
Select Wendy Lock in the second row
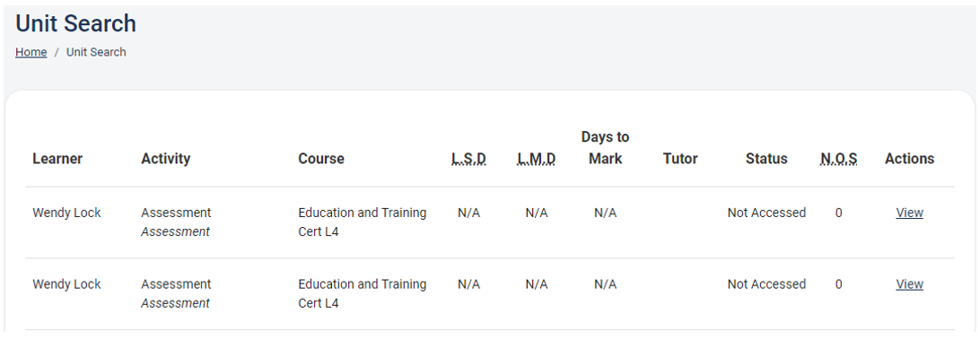(x=67, y=284)
